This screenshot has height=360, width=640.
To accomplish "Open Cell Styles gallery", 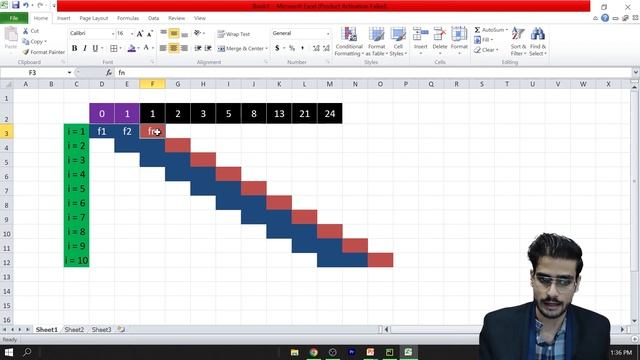I will 398,41.
